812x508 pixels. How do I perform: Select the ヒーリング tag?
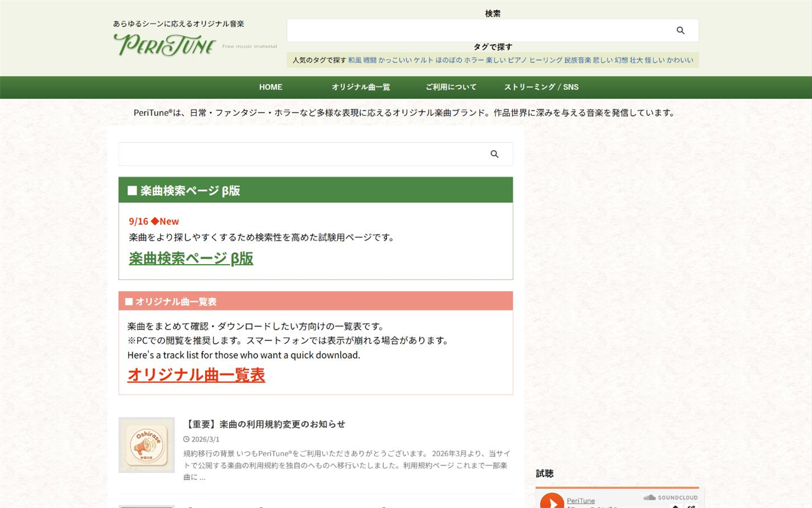(546, 60)
